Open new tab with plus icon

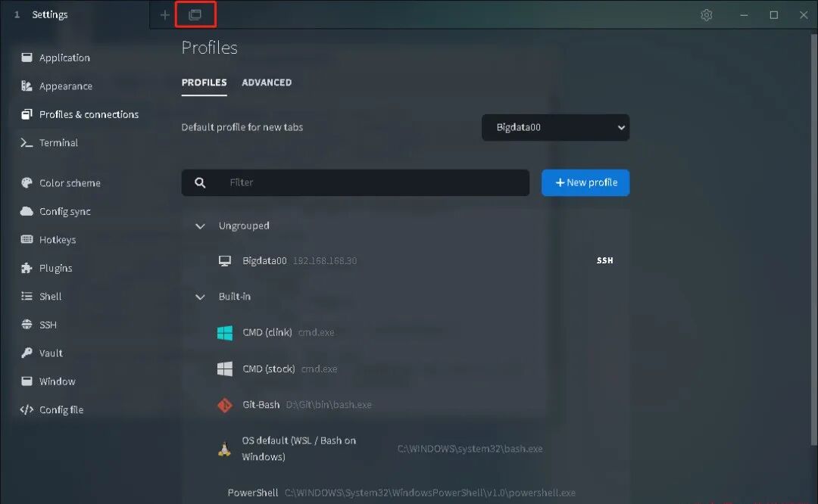pos(165,15)
